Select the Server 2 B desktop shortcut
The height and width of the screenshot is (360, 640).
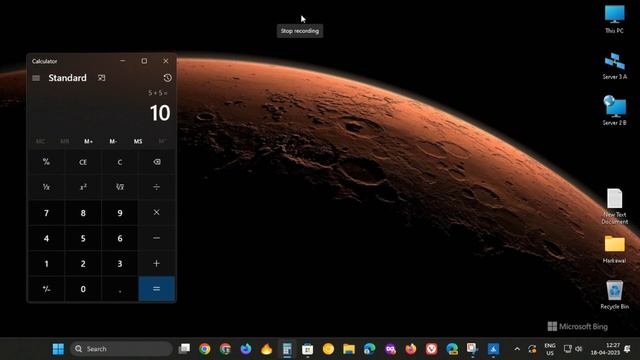[614, 111]
